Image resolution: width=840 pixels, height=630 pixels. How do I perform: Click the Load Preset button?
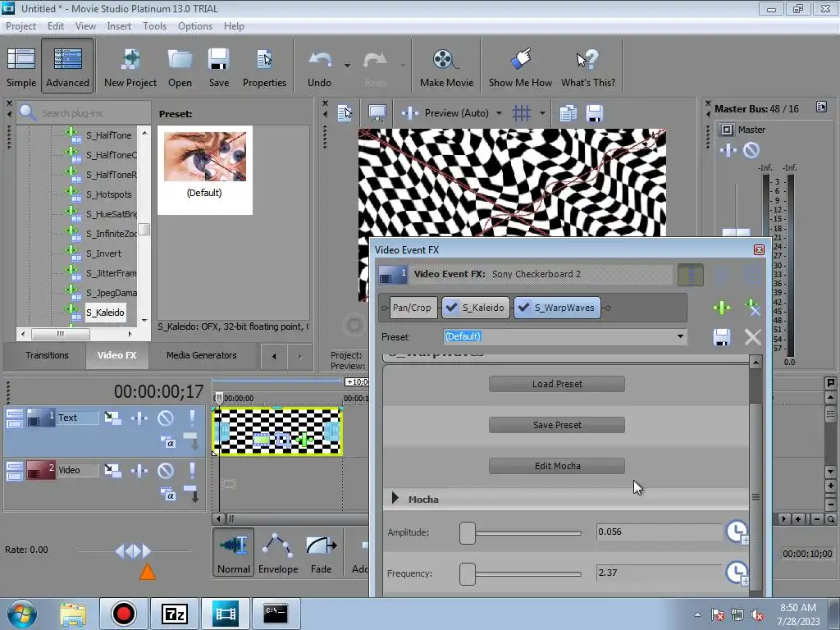pyautogui.click(x=557, y=384)
